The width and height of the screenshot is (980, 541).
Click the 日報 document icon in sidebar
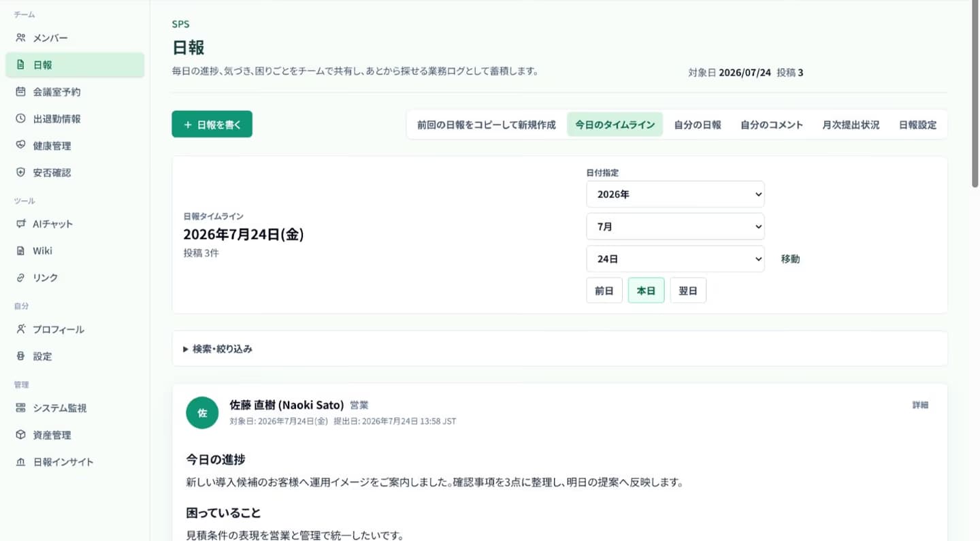coord(20,65)
